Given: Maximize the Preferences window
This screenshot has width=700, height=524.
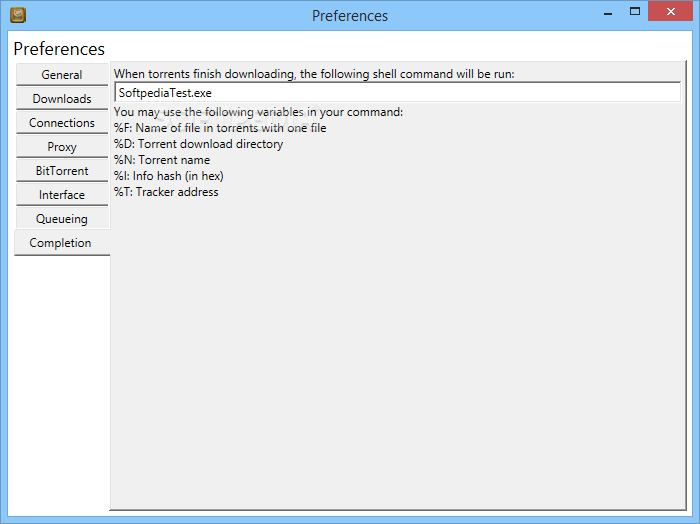Looking at the screenshot, I should [634, 12].
